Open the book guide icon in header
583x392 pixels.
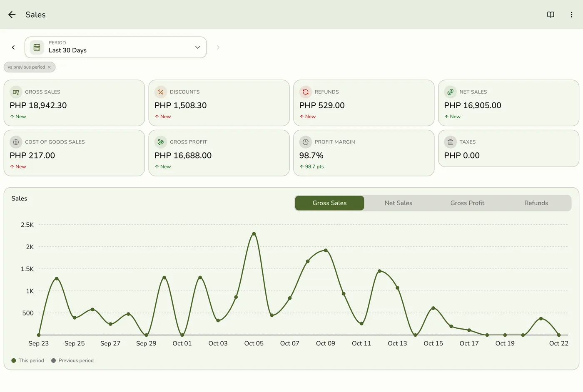[551, 15]
